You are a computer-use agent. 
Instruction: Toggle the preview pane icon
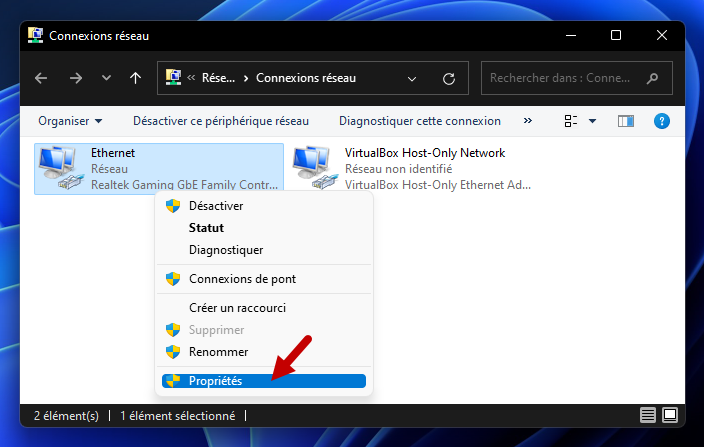626,121
